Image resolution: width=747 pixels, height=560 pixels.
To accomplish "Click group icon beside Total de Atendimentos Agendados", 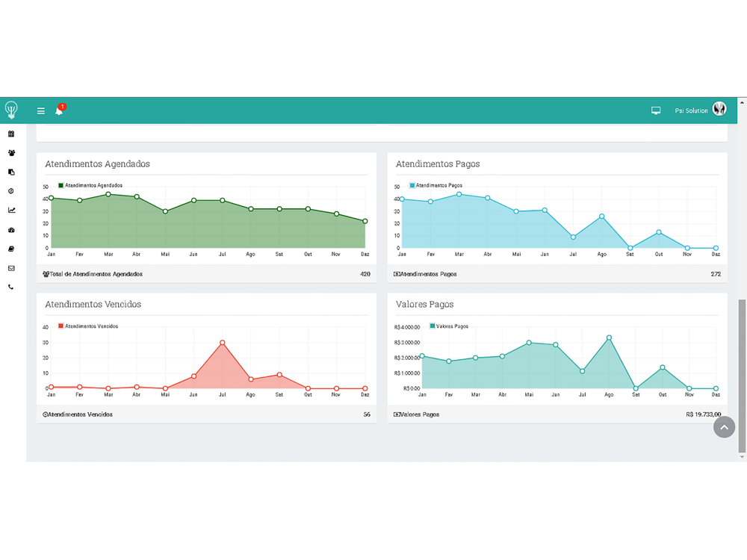I will (x=46, y=274).
